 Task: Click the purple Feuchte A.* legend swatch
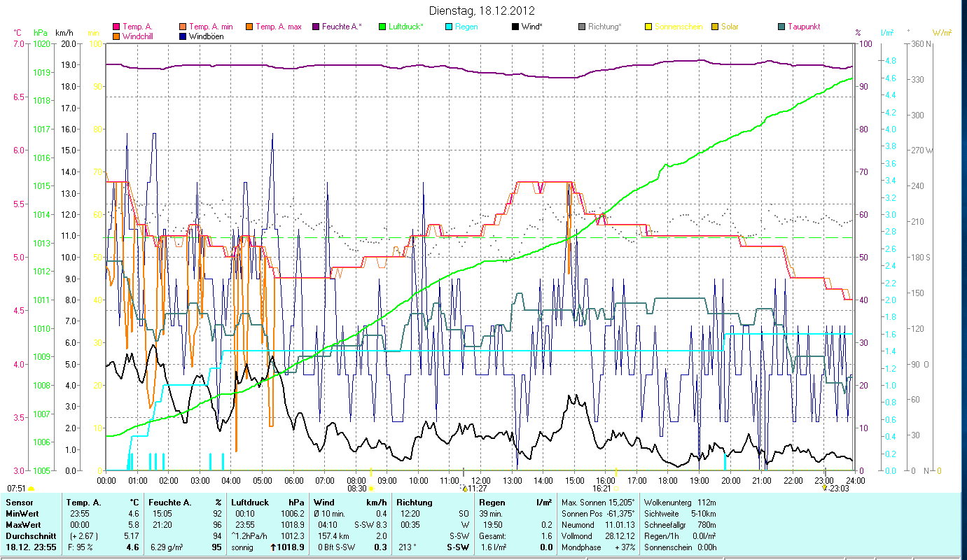coord(315,27)
